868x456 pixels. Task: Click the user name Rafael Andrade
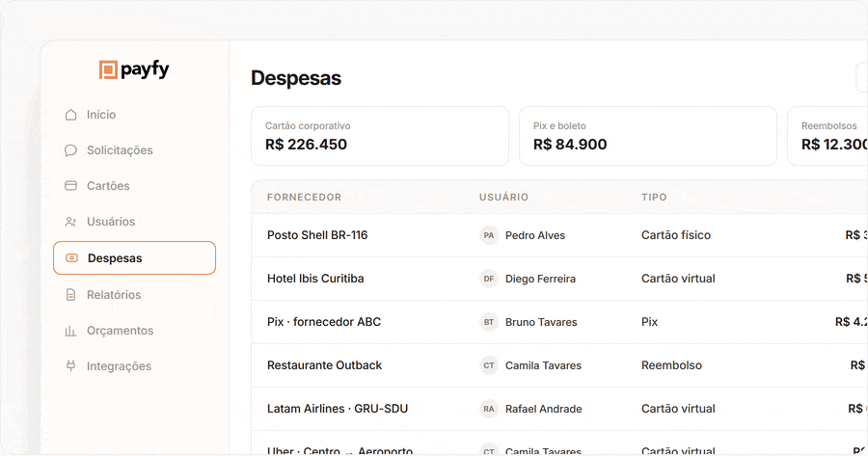544,409
